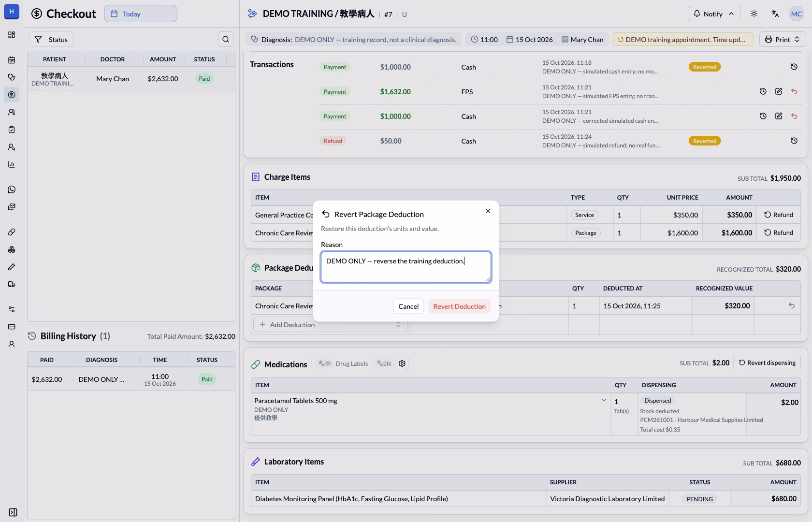Image resolution: width=812 pixels, height=522 pixels.
Task: Select the 教學病人 patient row in Checkout list
Action: pyautogui.click(x=131, y=79)
